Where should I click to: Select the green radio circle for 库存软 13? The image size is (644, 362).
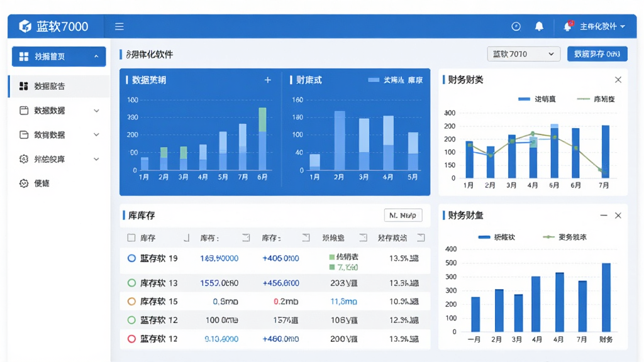point(131,283)
